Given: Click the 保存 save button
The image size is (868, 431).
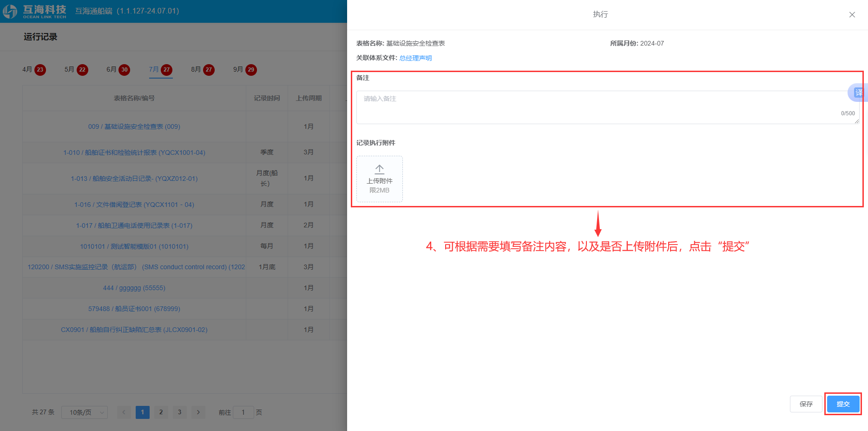Looking at the screenshot, I should [806, 404].
